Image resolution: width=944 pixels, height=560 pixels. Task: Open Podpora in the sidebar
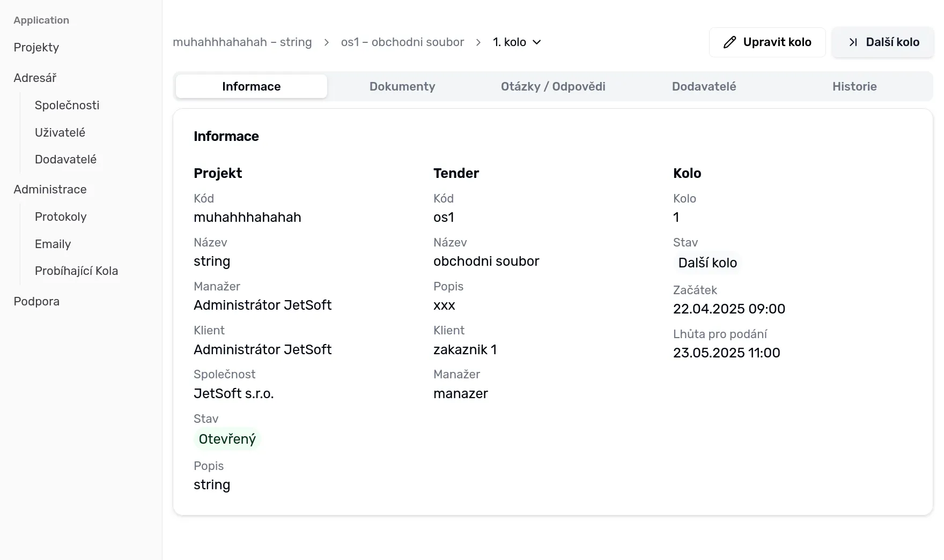[36, 301]
